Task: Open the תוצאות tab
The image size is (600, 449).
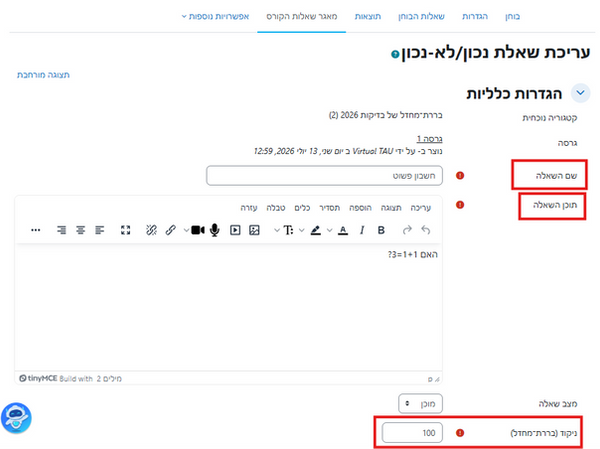Action: (x=368, y=16)
